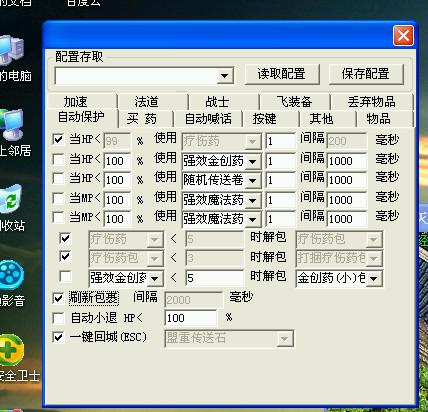Viewport: 428px width, 412px height.
Task: Enable the 强效金创药 HP row checkbox
Action: 58,159
